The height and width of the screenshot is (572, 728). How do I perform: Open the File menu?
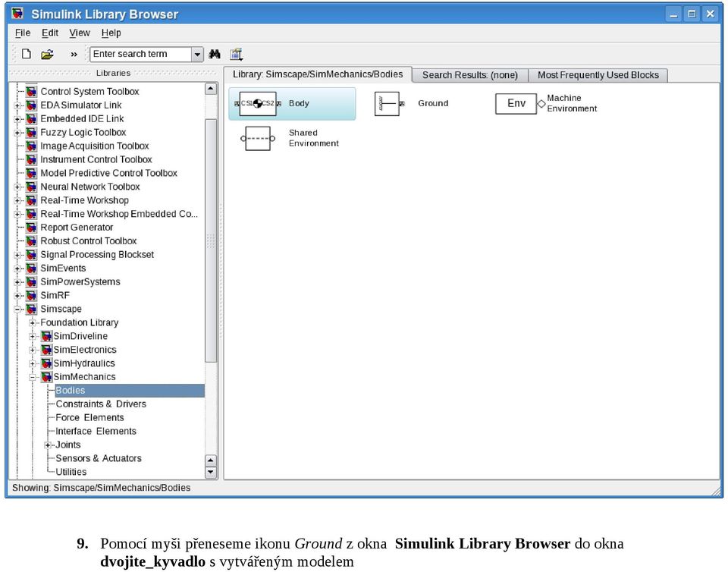22,33
